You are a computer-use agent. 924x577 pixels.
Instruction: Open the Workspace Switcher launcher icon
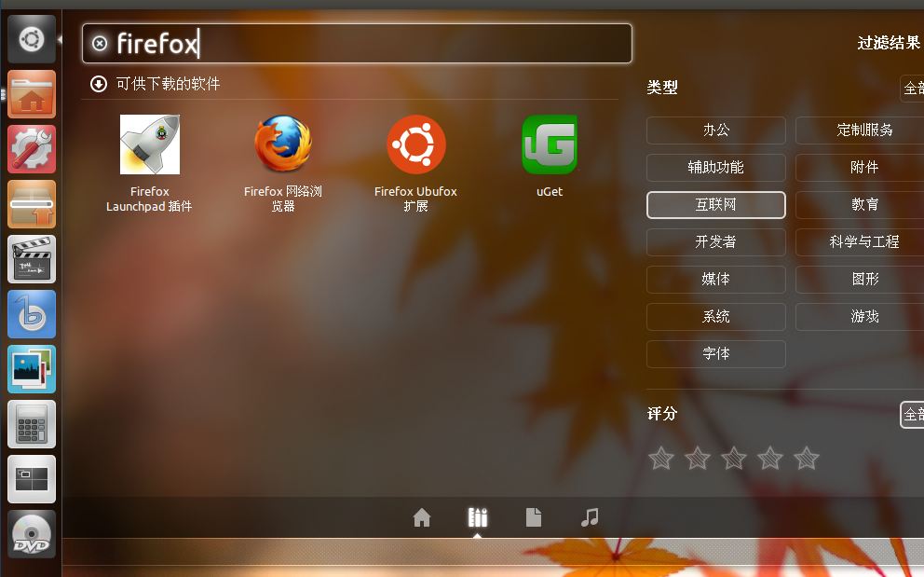pos(32,479)
